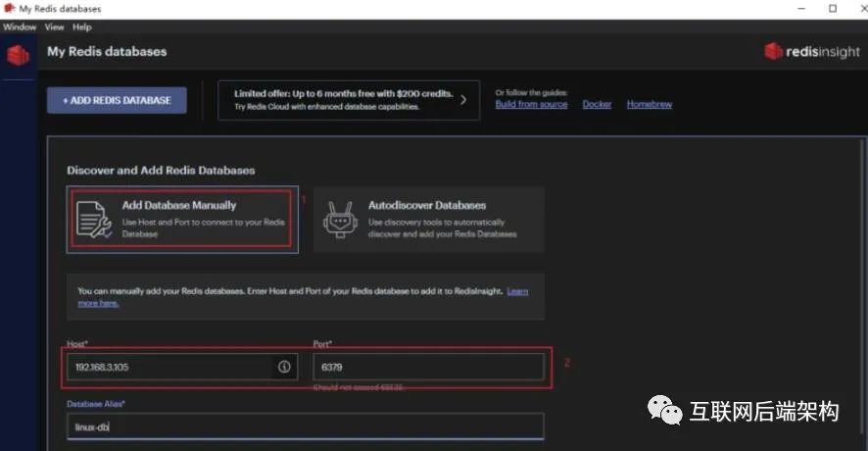
Task: Click the app icon in the title bar
Action: point(9,8)
